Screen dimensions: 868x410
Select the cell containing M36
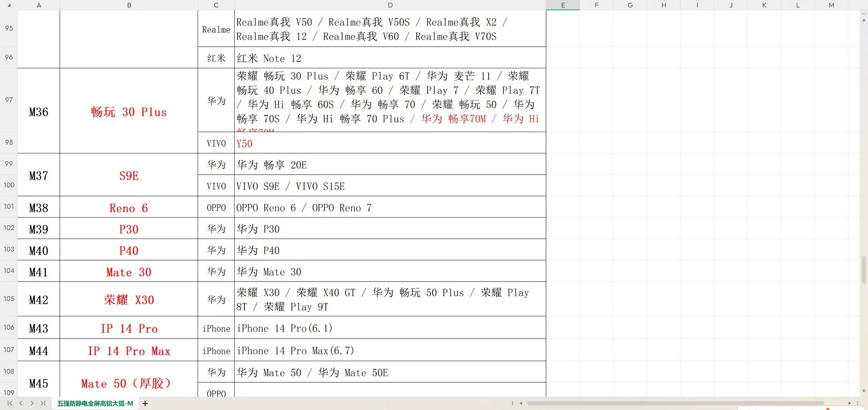39,111
